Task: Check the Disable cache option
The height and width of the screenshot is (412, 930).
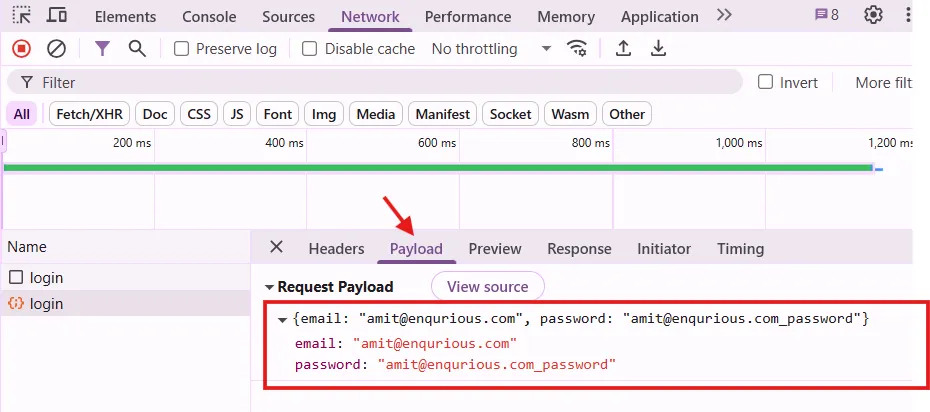Action: (x=310, y=49)
